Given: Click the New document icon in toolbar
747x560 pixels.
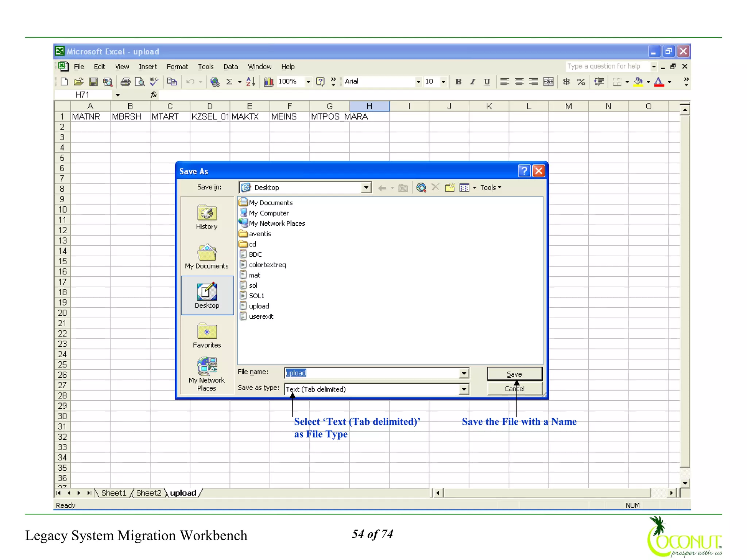Looking at the screenshot, I should click(x=64, y=82).
